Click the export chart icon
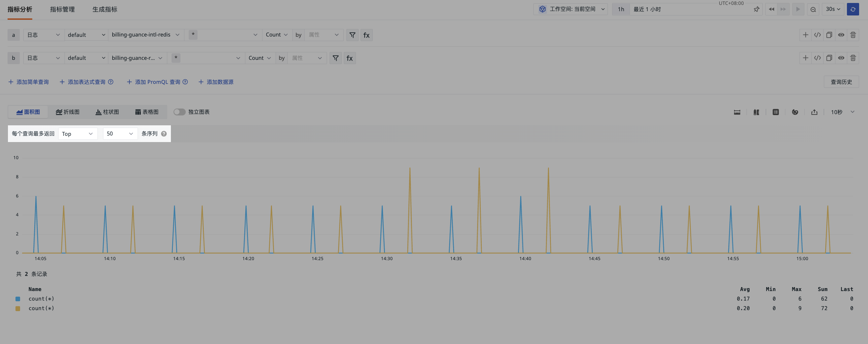The height and width of the screenshot is (344, 868). (814, 112)
